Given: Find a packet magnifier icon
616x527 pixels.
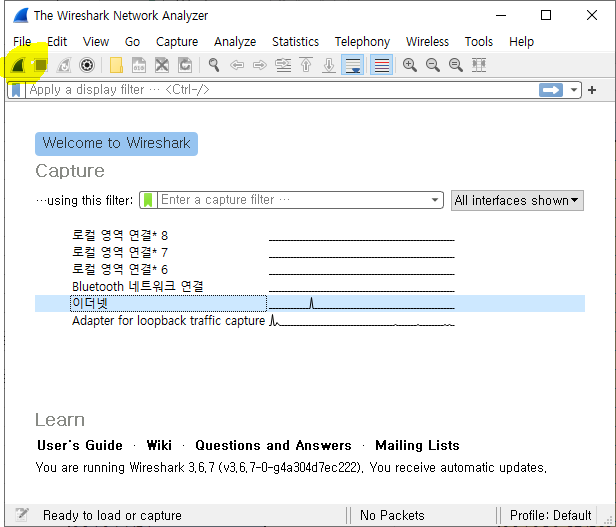Looking at the screenshot, I should pos(214,65).
